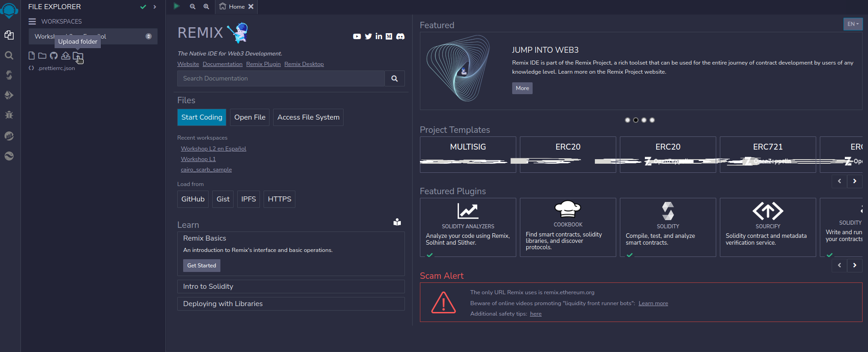Create a new file in the workspace
The image size is (868, 352).
pyautogui.click(x=31, y=55)
